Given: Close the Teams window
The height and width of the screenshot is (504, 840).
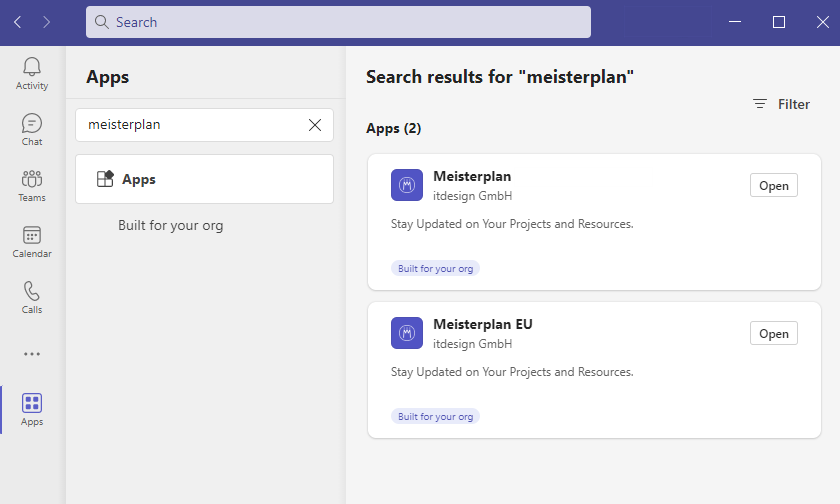Looking at the screenshot, I should [x=823, y=22].
